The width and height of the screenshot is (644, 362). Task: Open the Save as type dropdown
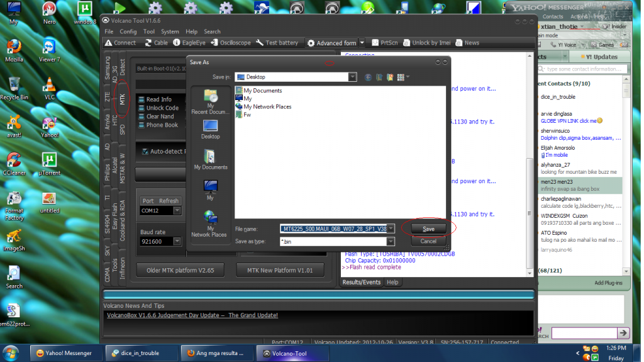391,242
